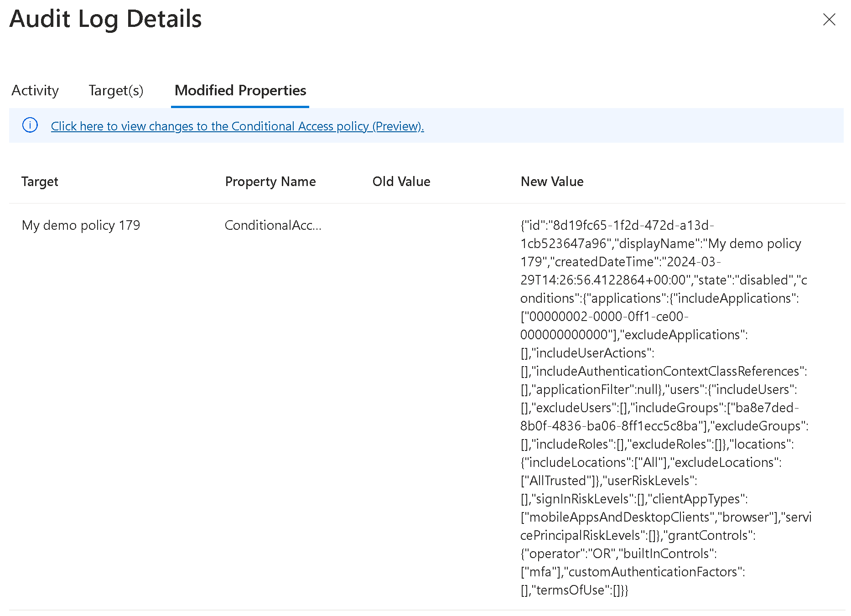Select the My demo policy 179 target cell

81,225
